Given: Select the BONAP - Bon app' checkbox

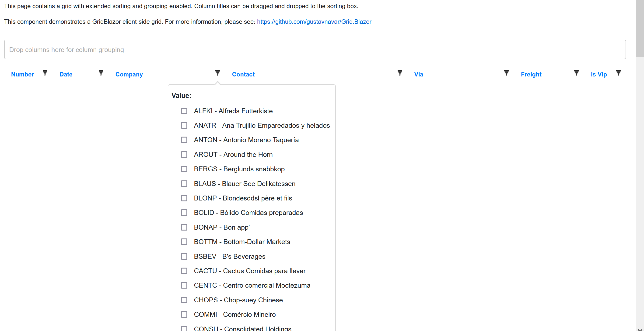Looking at the screenshot, I should tap(184, 227).
